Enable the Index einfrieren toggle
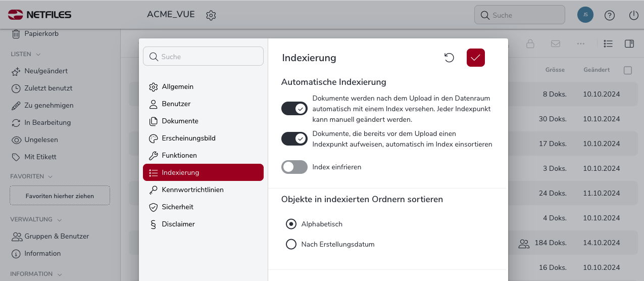Image resolution: width=644 pixels, height=281 pixels. pyautogui.click(x=294, y=167)
